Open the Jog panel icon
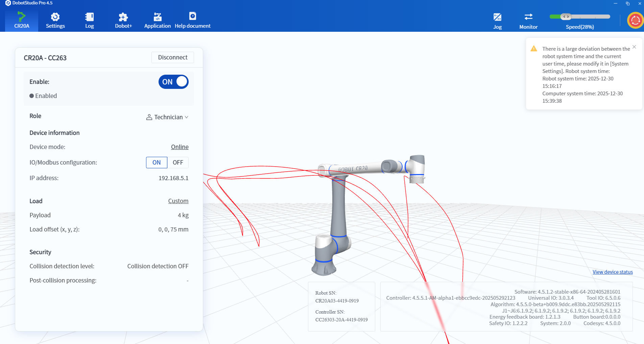 pyautogui.click(x=497, y=17)
